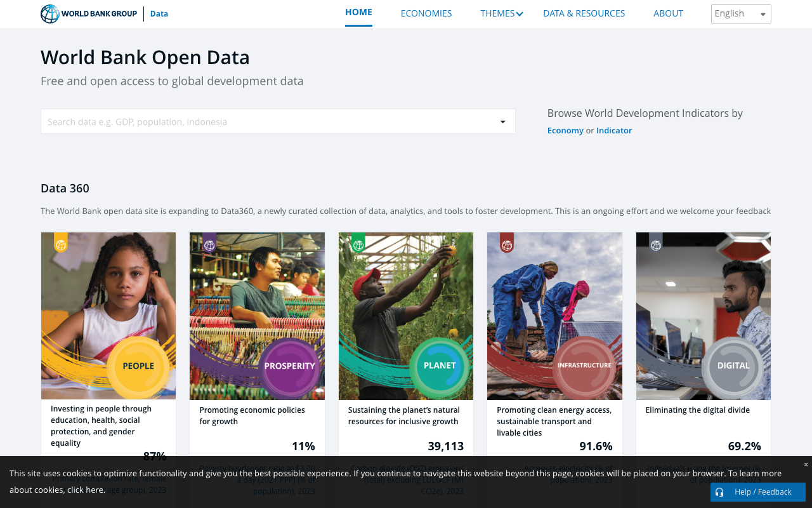The width and height of the screenshot is (812, 508).
Task: Expand the search suggestions dropdown arrow
Action: tap(504, 121)
